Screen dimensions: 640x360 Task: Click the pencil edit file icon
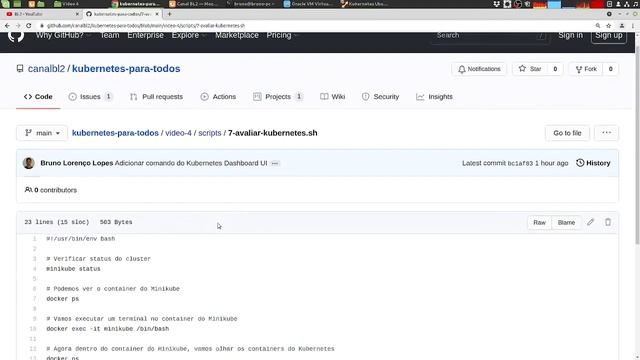[591, 222]
